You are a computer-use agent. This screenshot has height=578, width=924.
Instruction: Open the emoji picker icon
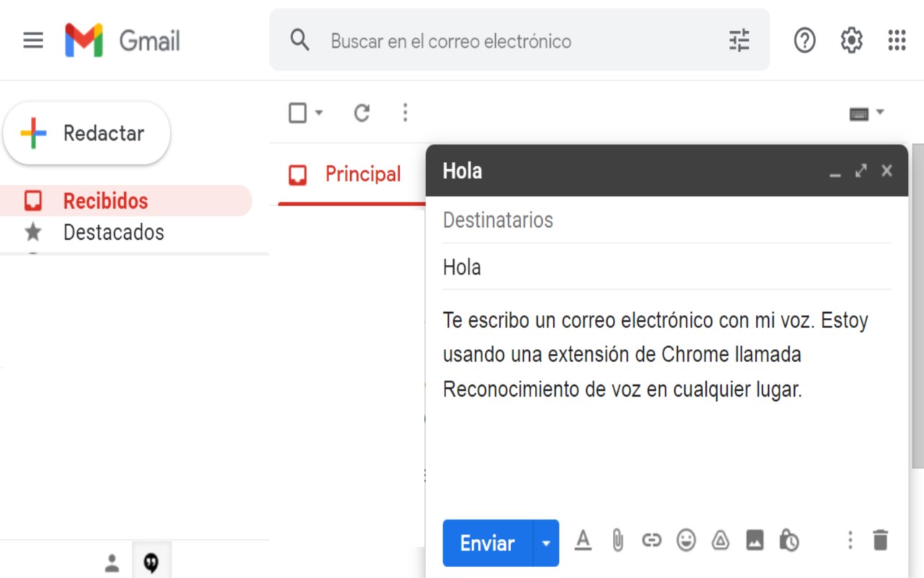click(x=686, y=540)
